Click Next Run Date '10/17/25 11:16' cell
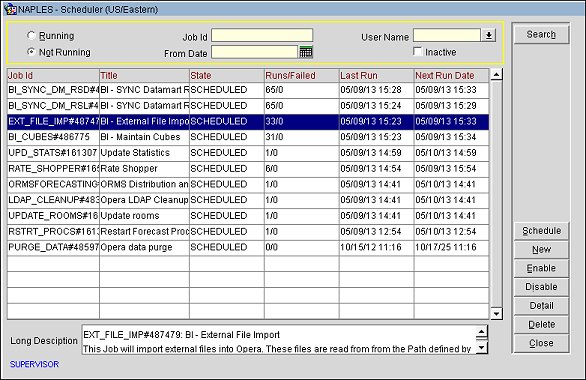Image resolution: width=586 pixels, height=380 pixels. (x=451, y=247)
